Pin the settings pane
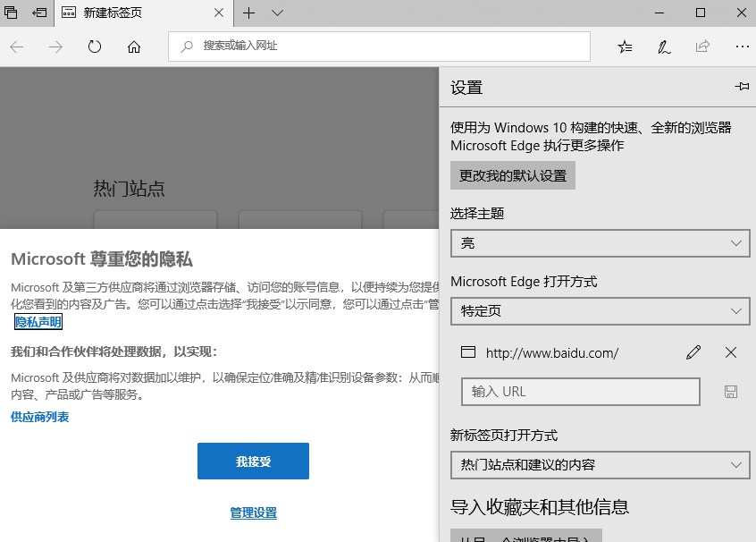Image resolution: width=756 pixels, height=542 pixels. tap(741, 87)
